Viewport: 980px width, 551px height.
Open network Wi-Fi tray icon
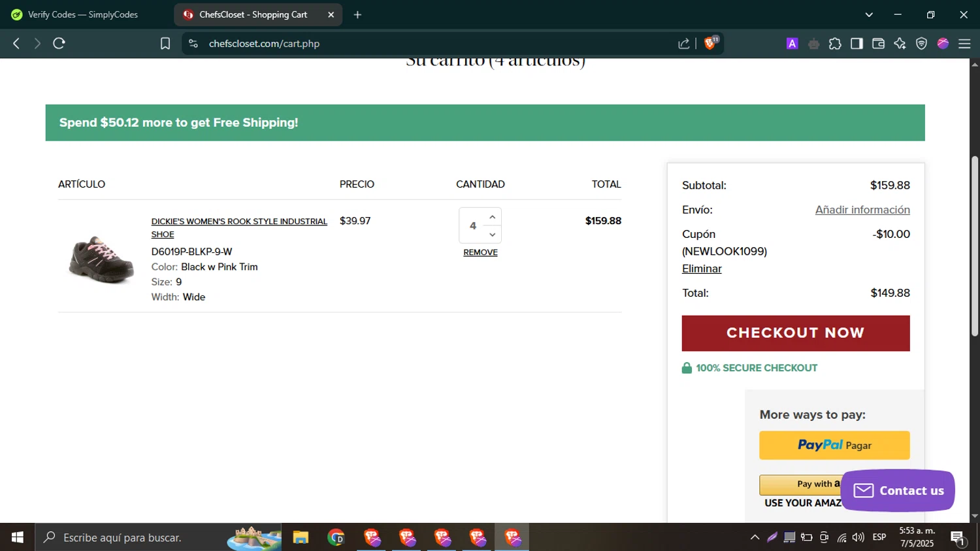[841, 537]
